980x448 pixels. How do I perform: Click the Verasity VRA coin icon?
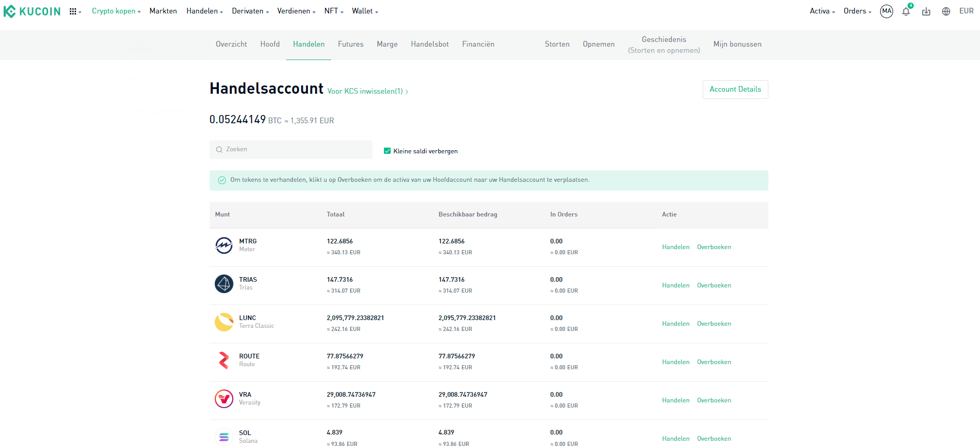click(x=224, y=398)
